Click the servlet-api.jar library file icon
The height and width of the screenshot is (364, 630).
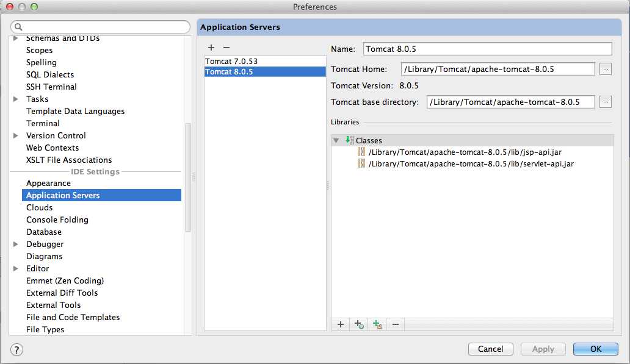(361, 163)
